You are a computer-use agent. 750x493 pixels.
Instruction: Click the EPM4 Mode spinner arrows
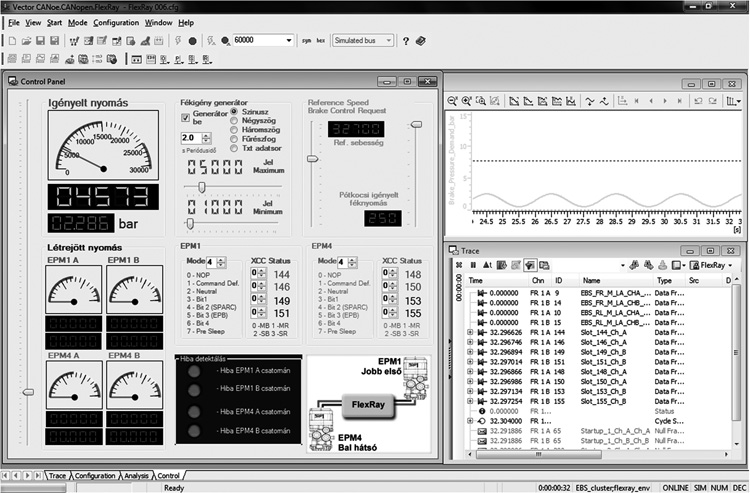click(353, 262)
